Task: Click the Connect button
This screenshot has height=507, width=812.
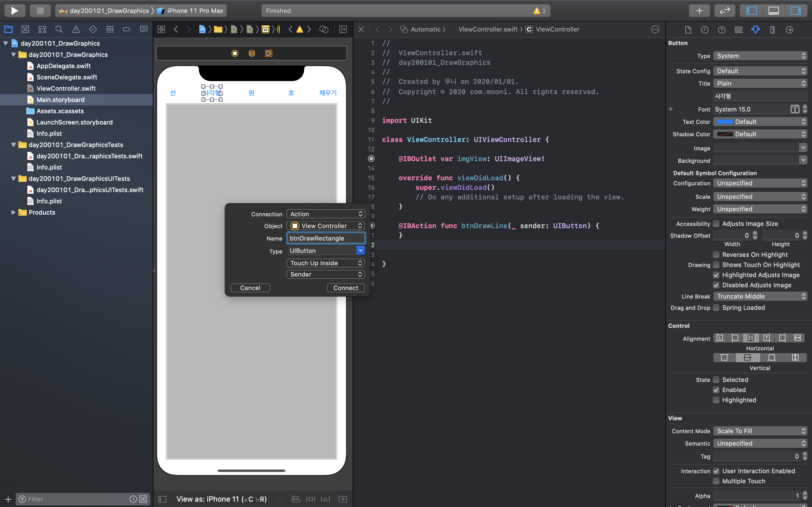Action: 345,288
